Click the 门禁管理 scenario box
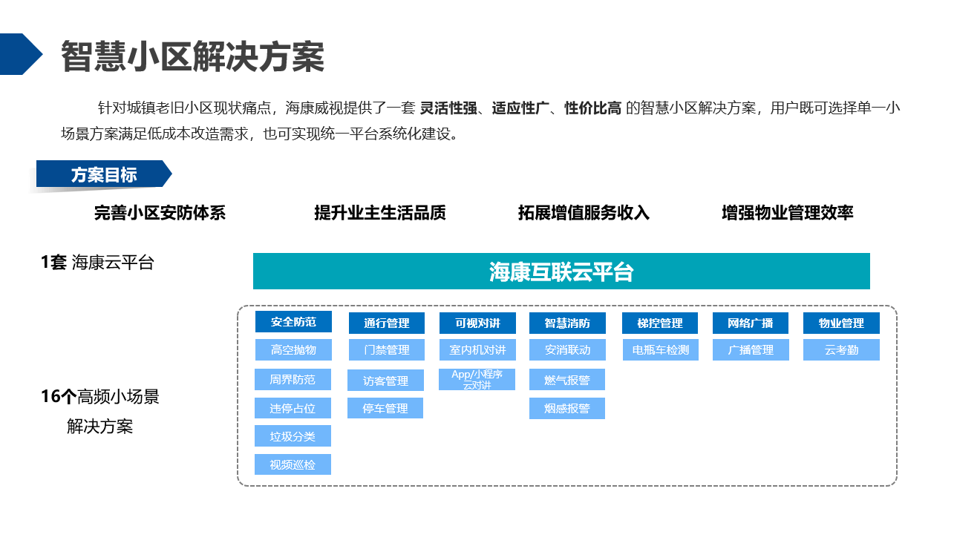 [387, 349]
